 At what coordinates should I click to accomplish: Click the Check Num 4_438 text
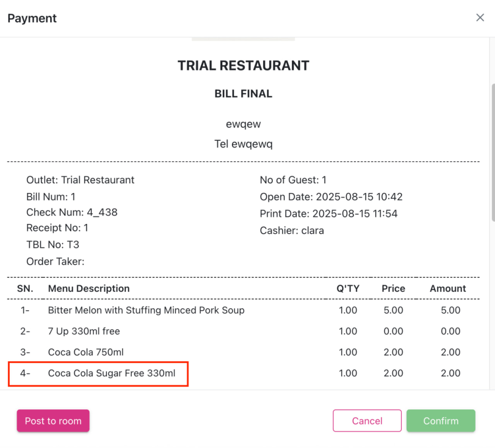[72, 212]
